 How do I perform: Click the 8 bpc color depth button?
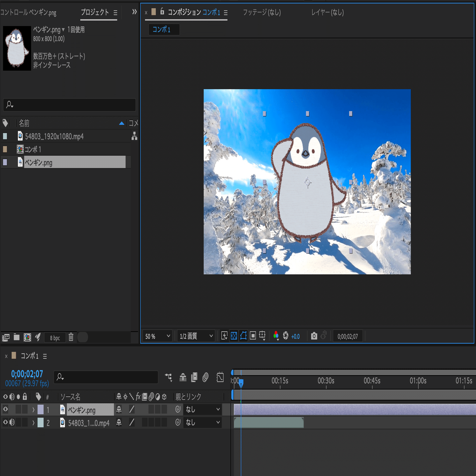55,338
